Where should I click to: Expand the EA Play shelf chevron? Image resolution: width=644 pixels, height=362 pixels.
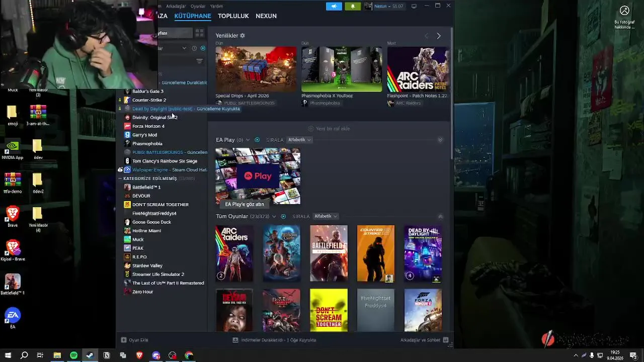pyautogui.click(x=440, y=140)
